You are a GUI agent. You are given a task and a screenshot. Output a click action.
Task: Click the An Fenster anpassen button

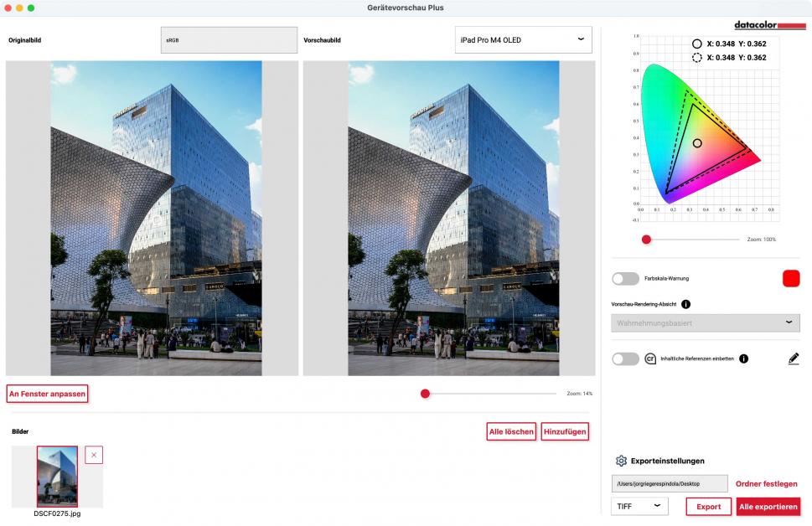pos(47,394)
